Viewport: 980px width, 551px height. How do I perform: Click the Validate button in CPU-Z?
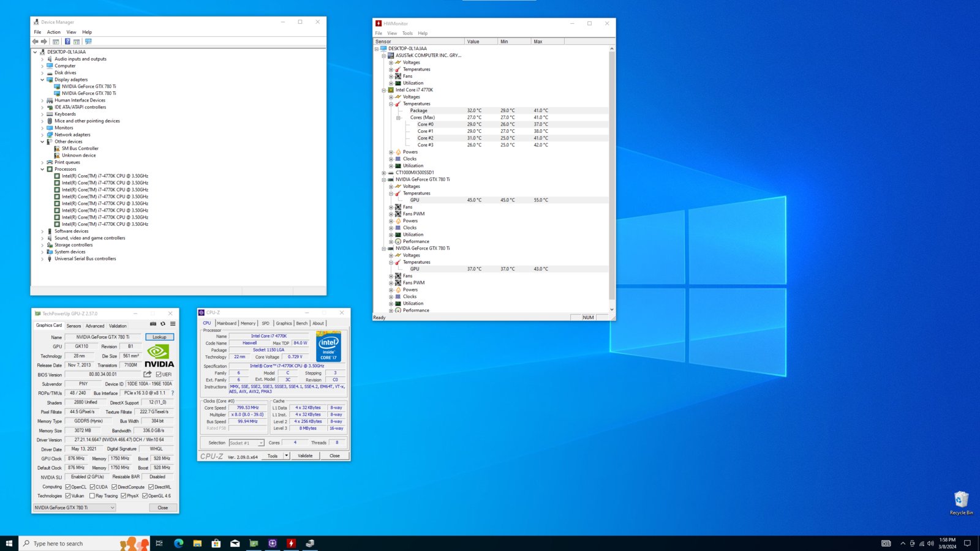click(x=305, y=455)
